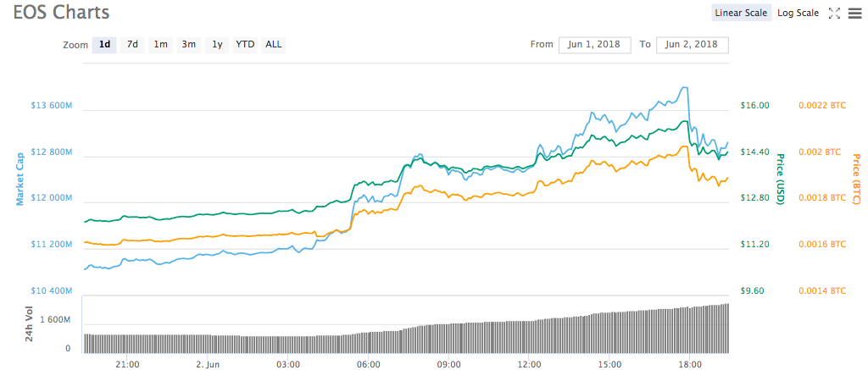
Task: Click the $9.60 price label
Action: (x=753, y=291)
